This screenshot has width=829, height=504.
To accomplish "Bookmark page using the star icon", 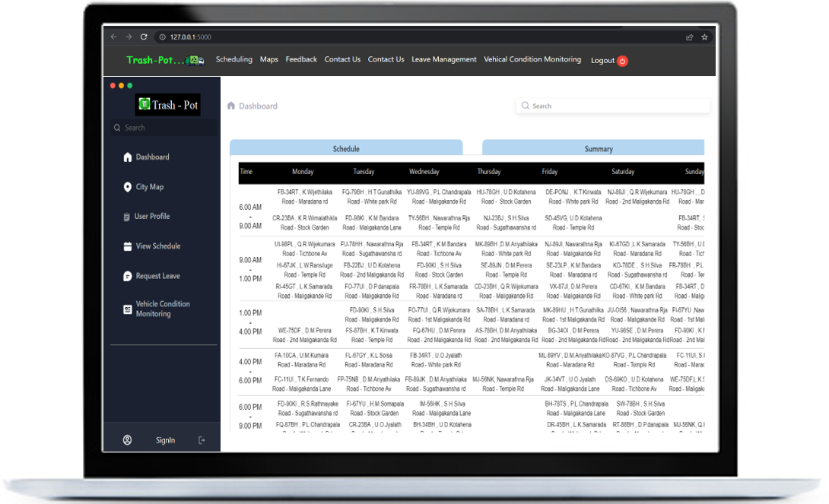I will (x=704, y=37).
